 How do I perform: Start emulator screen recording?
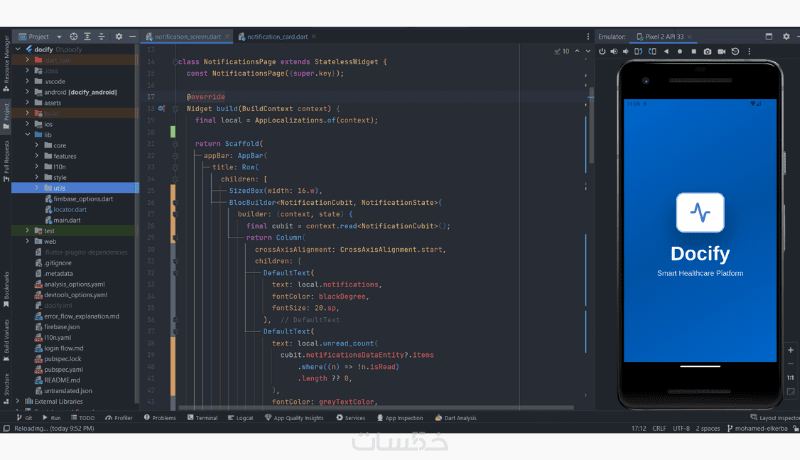coord(721,52)
